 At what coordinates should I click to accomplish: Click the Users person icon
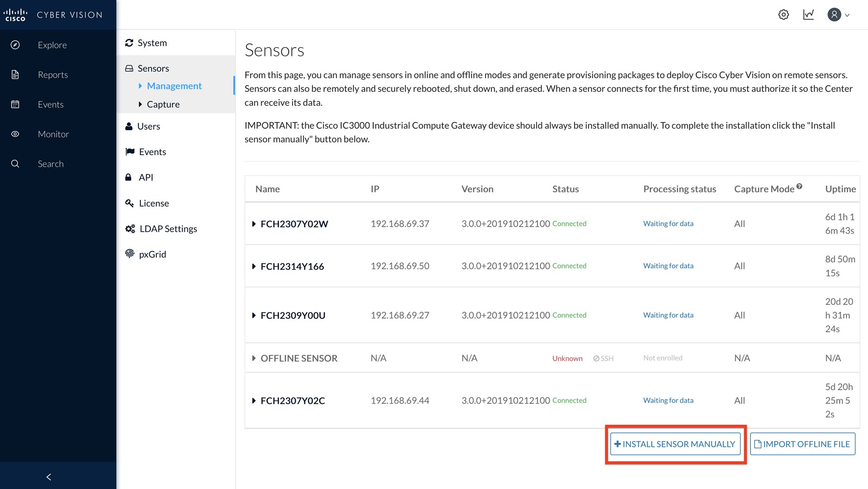(x=129, y=126)
